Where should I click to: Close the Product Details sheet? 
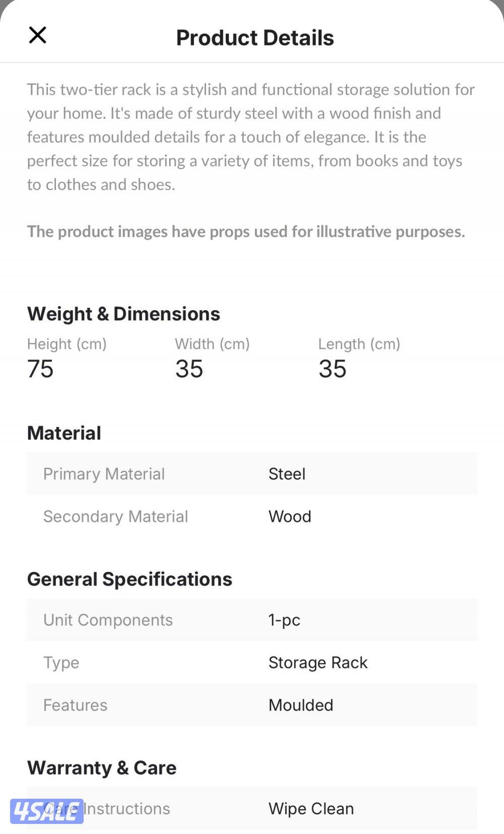38,35
